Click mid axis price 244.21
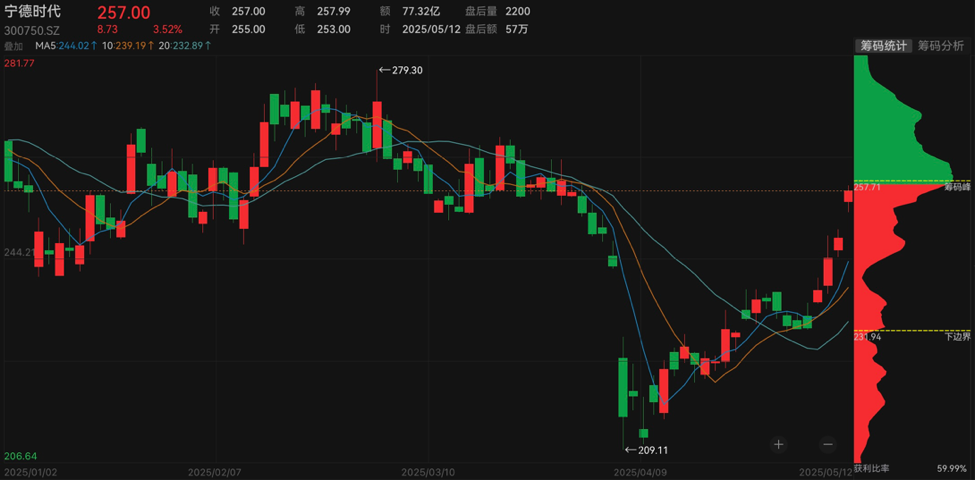 pyautogui.click(x=18, y=252)
